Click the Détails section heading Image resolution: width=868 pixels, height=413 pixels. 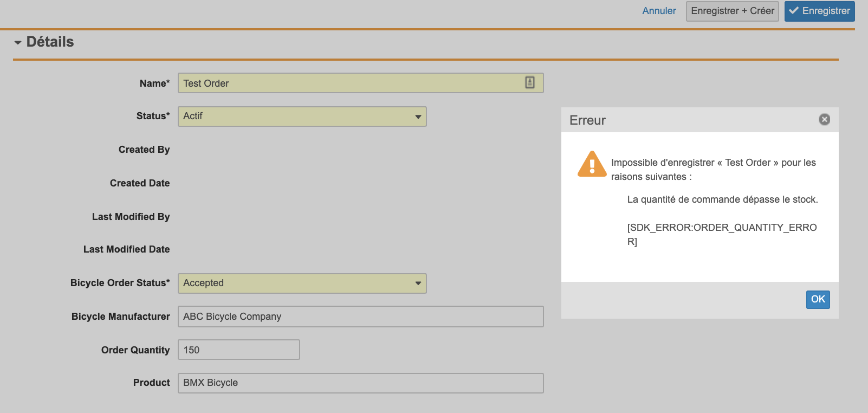tap(50, 42)
